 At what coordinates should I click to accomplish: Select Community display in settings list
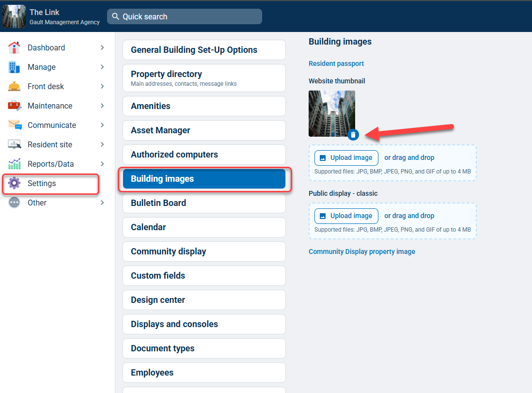[204, 252]
